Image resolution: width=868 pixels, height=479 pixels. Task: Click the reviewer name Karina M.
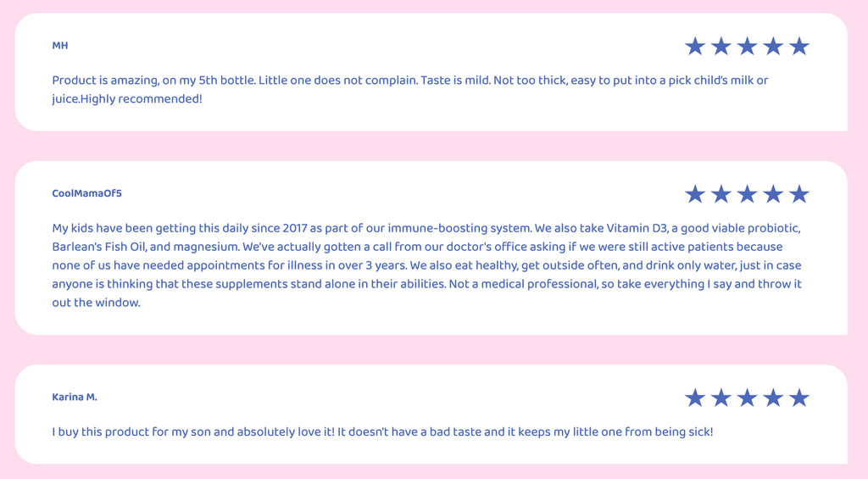click(x=75, y=397)
